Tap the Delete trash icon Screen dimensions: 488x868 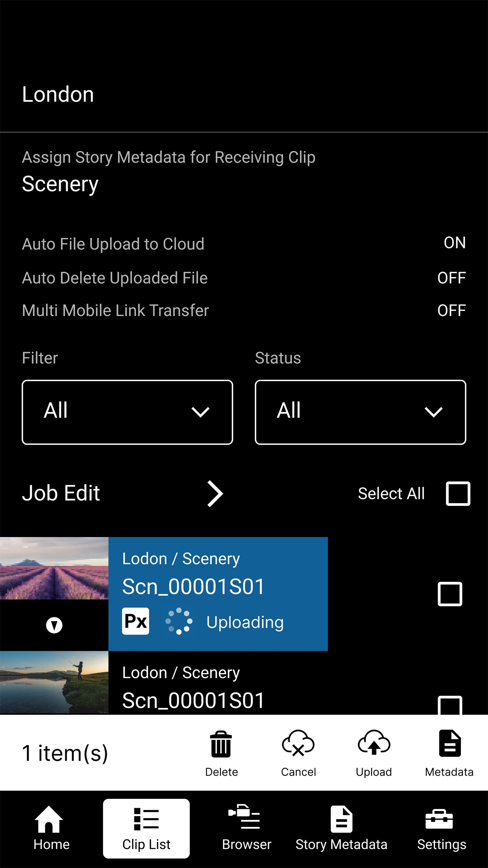[221, 744]
